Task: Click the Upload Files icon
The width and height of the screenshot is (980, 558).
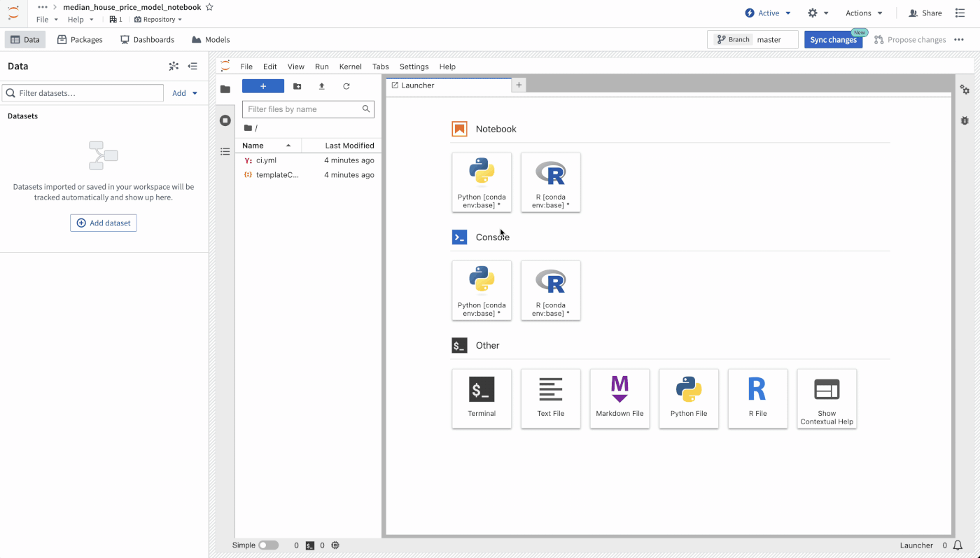Action: tap(322, 86)
